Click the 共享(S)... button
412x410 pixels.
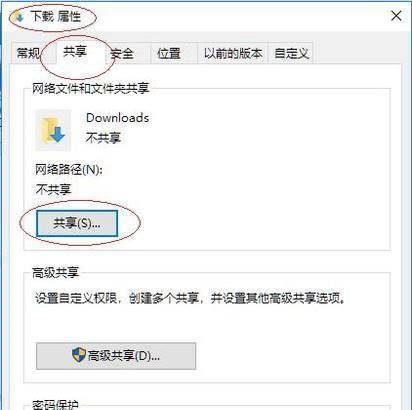coord(77,223)
